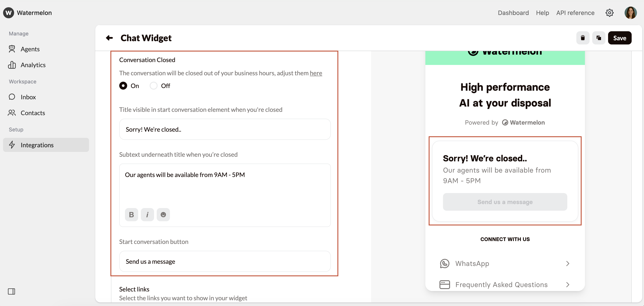Open the Dashboard menu item
This screenshot has height=306, width=644.
point(513,13)
